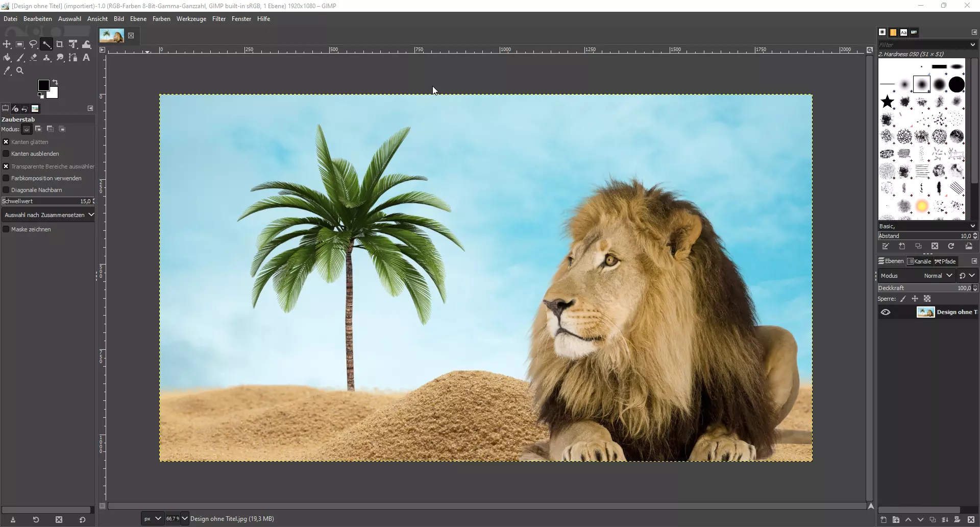Select the Fuzzy Select magic wand tool
This screenshot has width=980, height=527.
coord(46,44)
